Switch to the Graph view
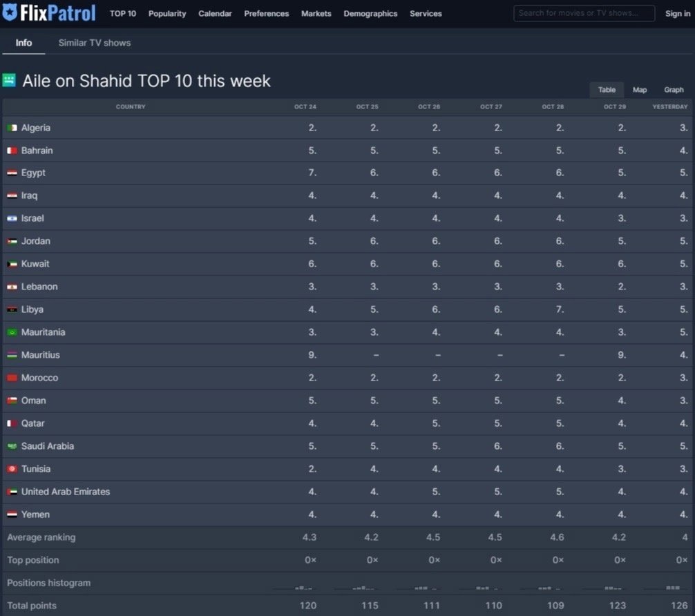The image size is (695, 616). (x=674, y=90)
